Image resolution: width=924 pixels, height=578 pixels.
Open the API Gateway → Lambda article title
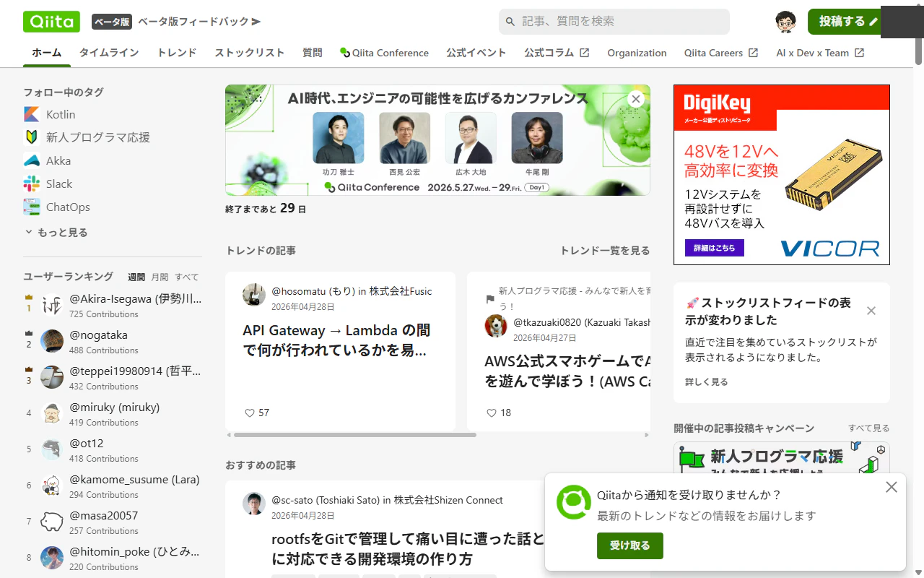pos(336,340)
